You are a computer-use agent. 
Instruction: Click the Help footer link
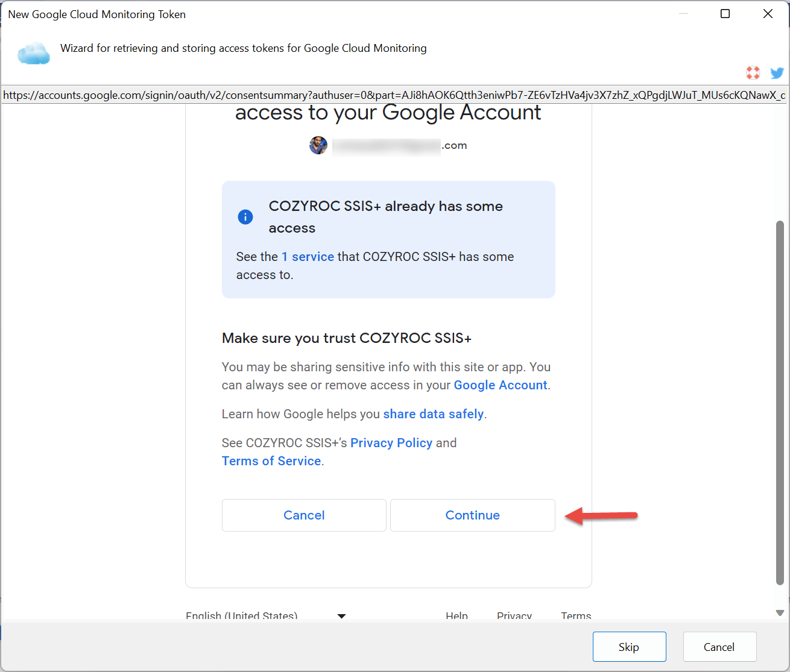click(x=457, y=615)
